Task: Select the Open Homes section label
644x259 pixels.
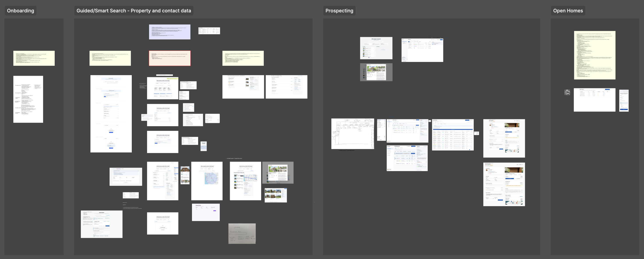Action: pos(568,11)
